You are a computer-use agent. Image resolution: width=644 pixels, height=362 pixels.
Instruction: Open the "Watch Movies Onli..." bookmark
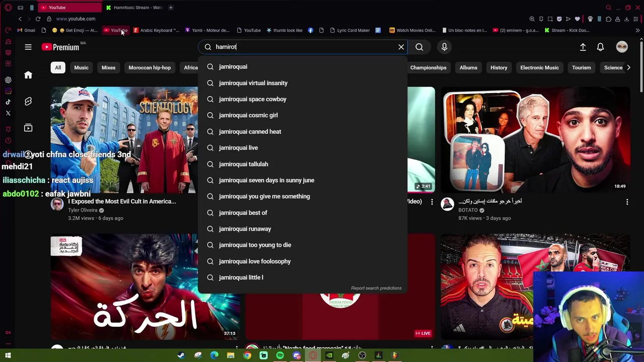pyautogui.click(x=412, y=30)
